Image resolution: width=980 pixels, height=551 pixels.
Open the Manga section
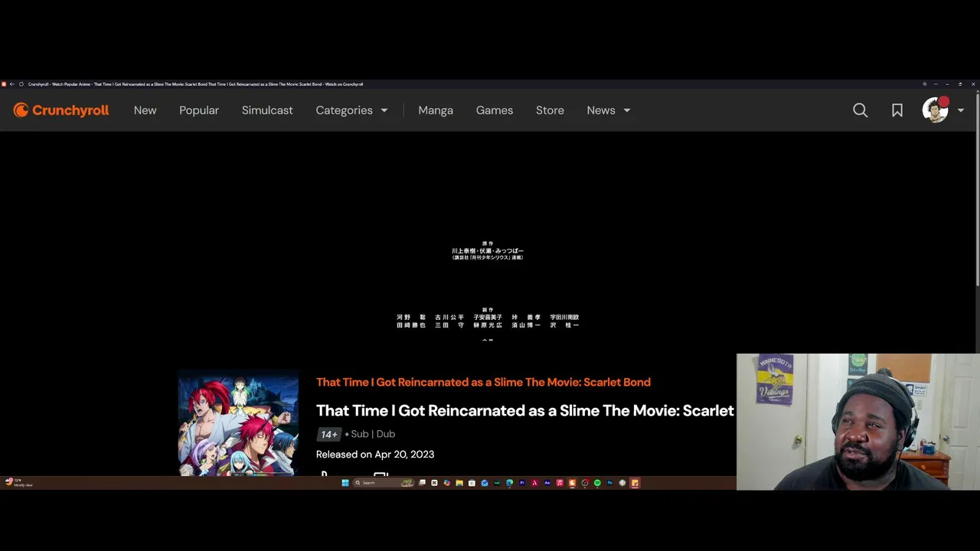(x=436, y=110)
